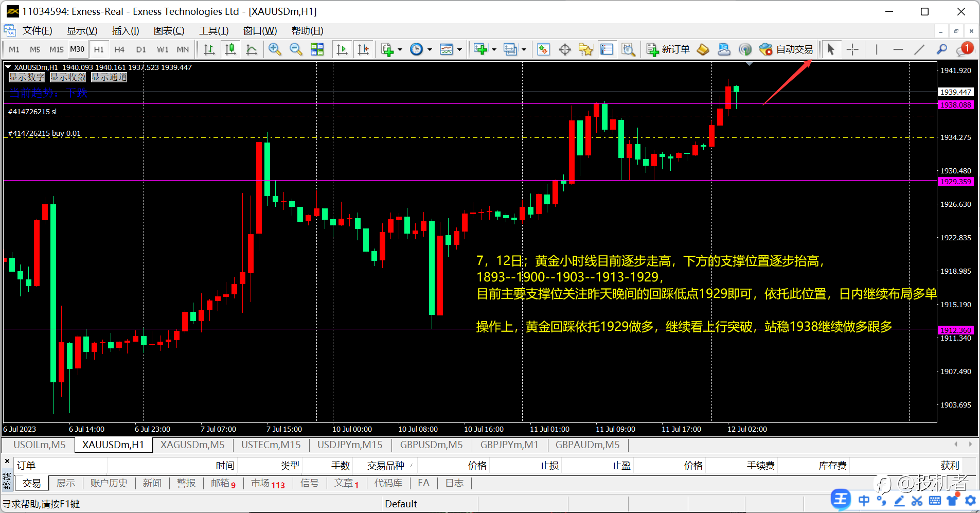This screenshot has height=513, width=980.
Task: Click the triangle beside XAUUSDm,H1 chart title
Action: click(8, 67)
